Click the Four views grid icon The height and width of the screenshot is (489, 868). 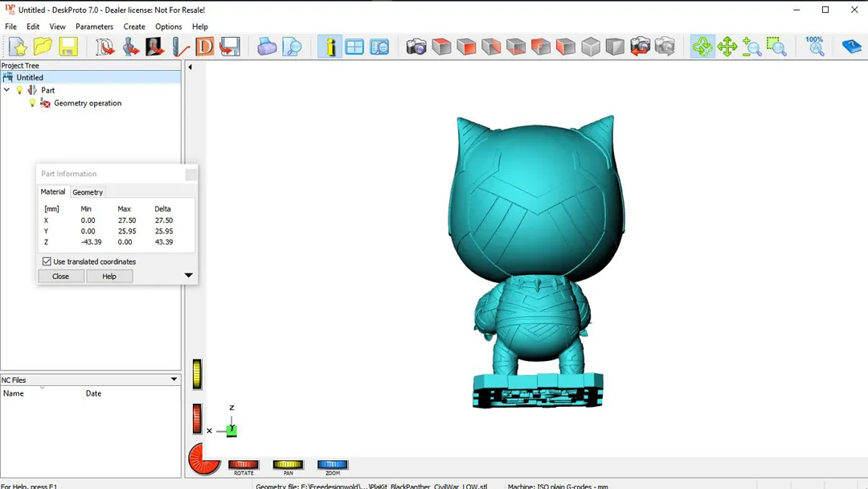tap(354, 47)
